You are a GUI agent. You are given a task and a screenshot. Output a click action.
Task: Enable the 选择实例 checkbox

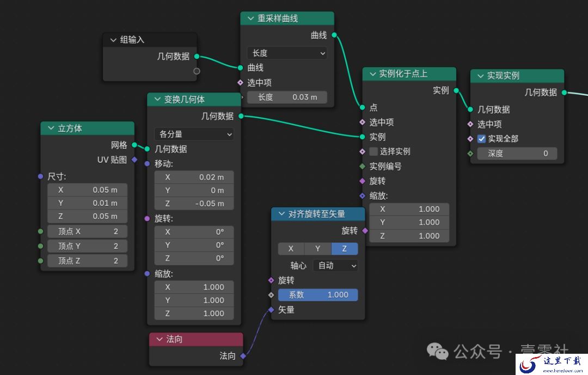pyautogui.click(x=373, y=151)
